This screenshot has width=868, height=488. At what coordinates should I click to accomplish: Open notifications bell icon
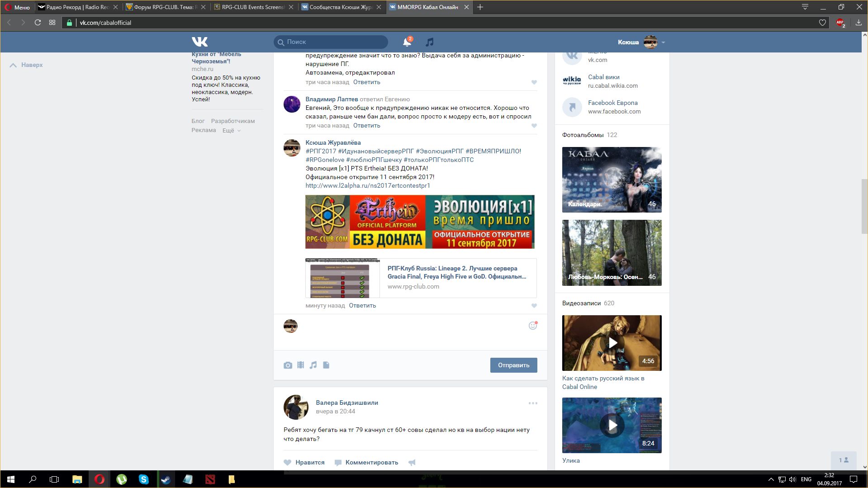407,42
